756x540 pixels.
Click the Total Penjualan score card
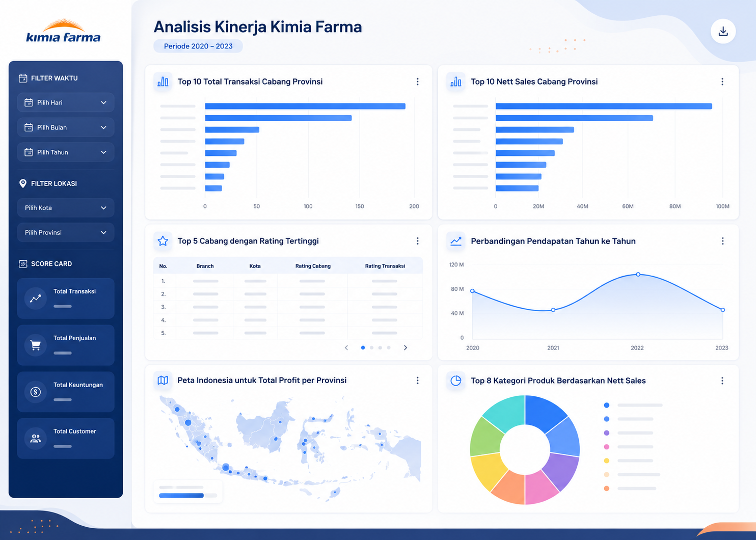66,345
